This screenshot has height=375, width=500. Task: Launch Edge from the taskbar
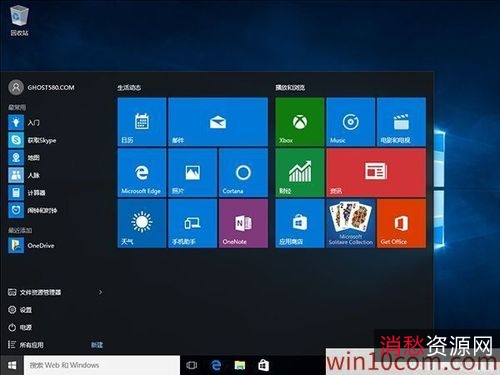[216, 365]
